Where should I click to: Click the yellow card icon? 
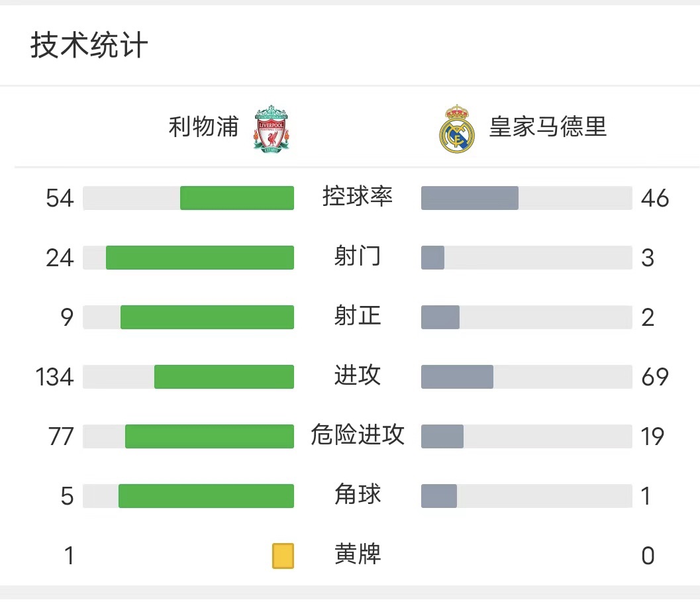click(283, 556)
